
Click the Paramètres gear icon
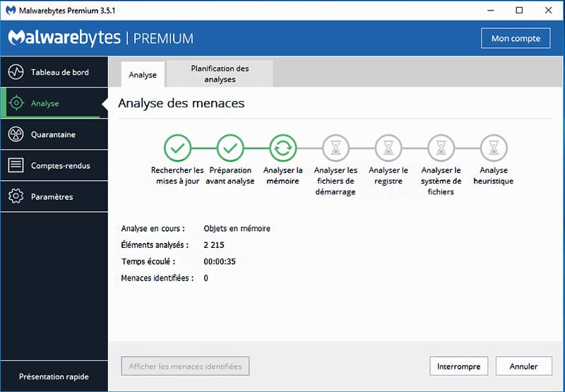coord(16,196)
